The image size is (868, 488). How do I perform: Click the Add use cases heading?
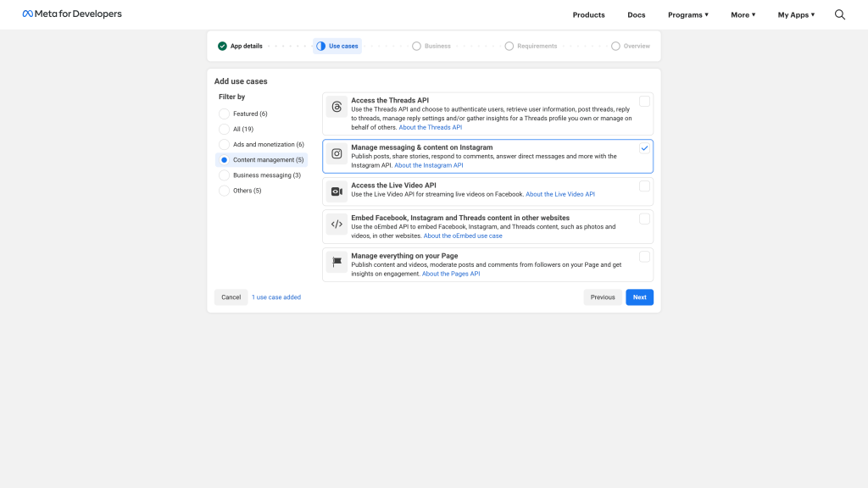coord(241,81)
